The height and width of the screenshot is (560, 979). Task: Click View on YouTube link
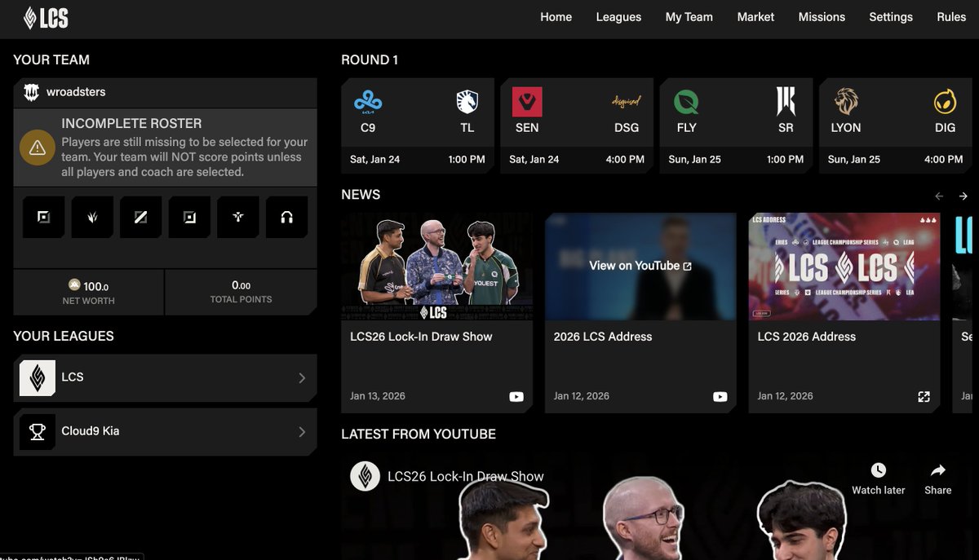640,266
